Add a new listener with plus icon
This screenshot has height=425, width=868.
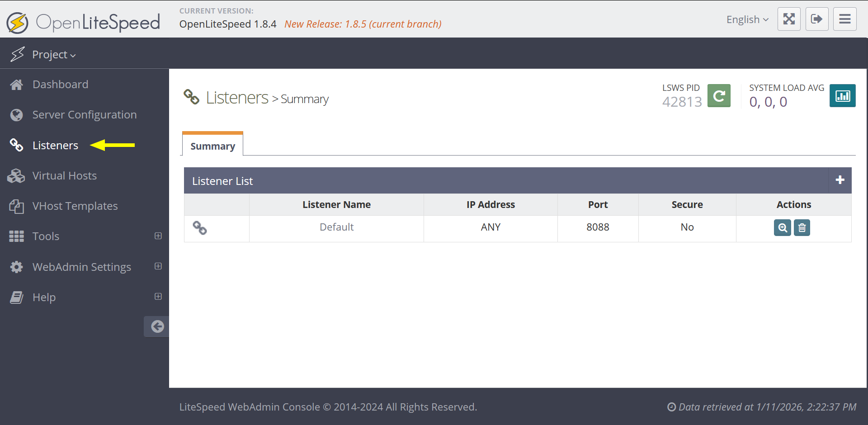pyautogui.click(x=840, y=180)
